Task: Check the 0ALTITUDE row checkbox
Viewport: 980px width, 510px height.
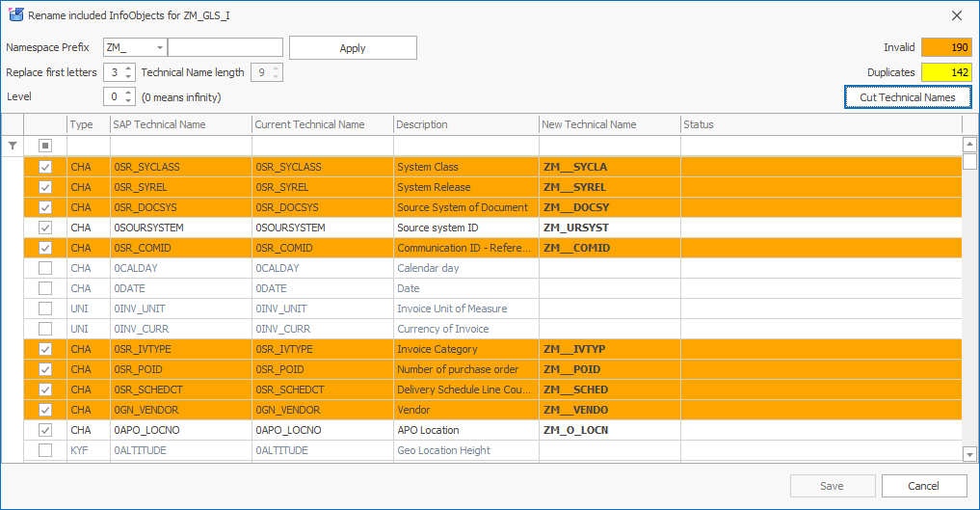Action: click(x=45, y=450)
